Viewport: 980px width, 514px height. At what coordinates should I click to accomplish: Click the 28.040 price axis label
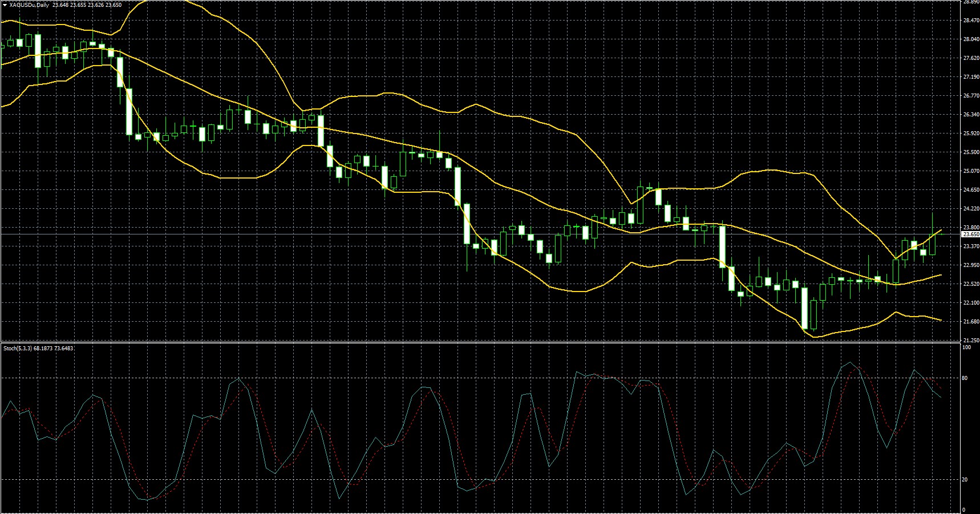(x=971, y=39)
